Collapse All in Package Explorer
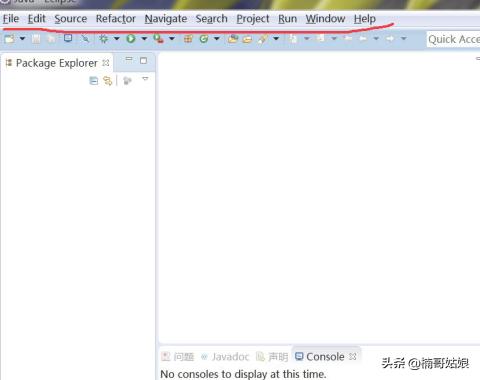The image size is (480, 380). [x=94, y=81]
